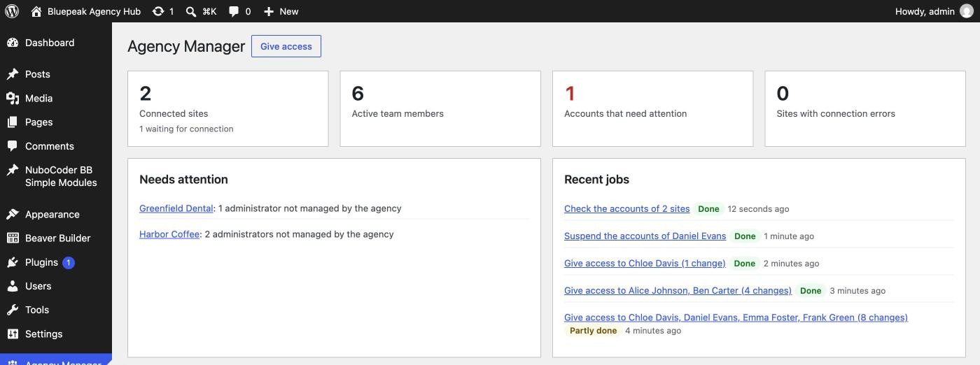Image resolution: width=980 pixels, height=365 pixels.
Task: Open Check the accounts of 2 sites job
Action: click(627, 208)
